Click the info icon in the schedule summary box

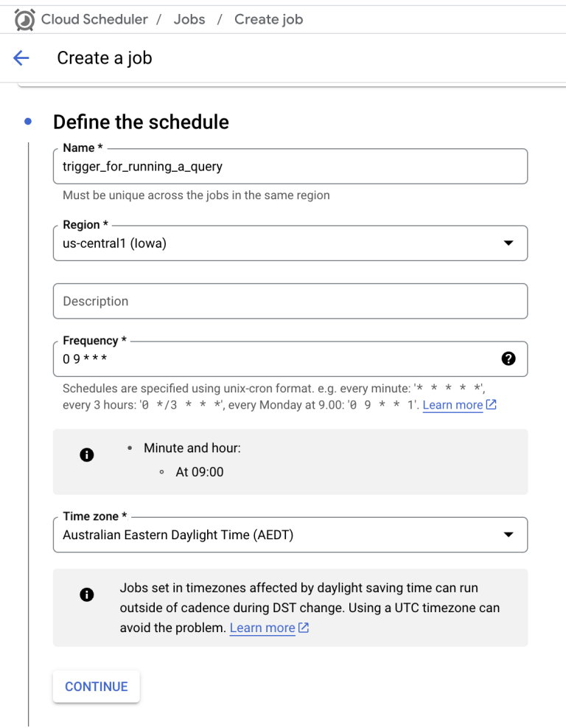pos(86,454)
